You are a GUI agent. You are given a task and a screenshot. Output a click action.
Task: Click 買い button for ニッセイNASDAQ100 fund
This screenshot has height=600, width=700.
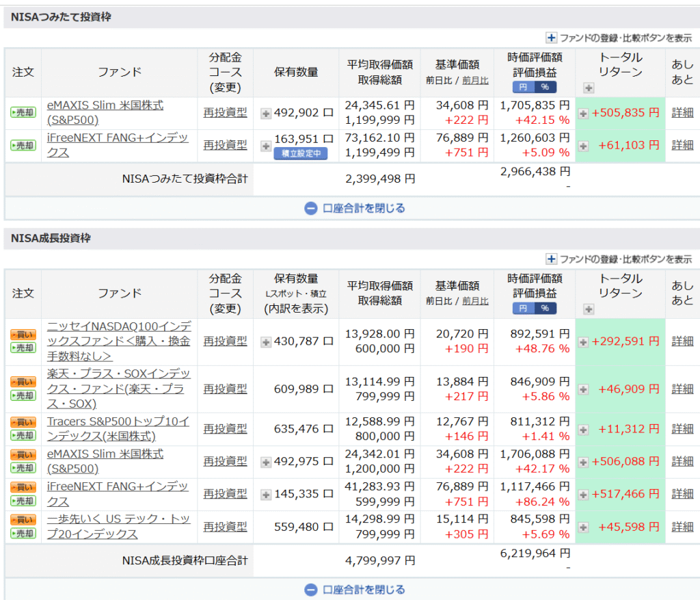pos(23,334)
